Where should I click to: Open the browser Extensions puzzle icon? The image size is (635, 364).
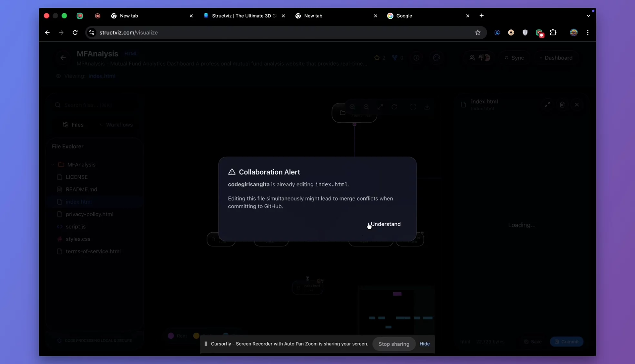pyautogui.click(x=553, y=33)
